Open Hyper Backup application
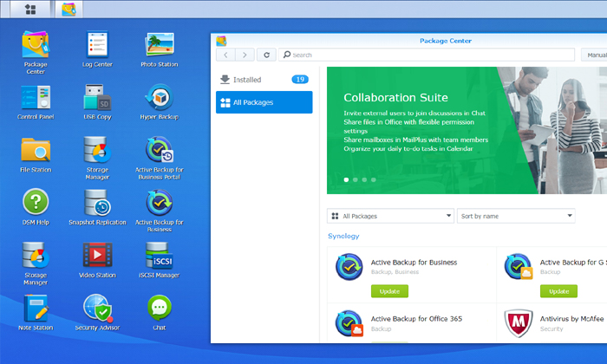This screenshot has height=364, width=607. [159, 99]
